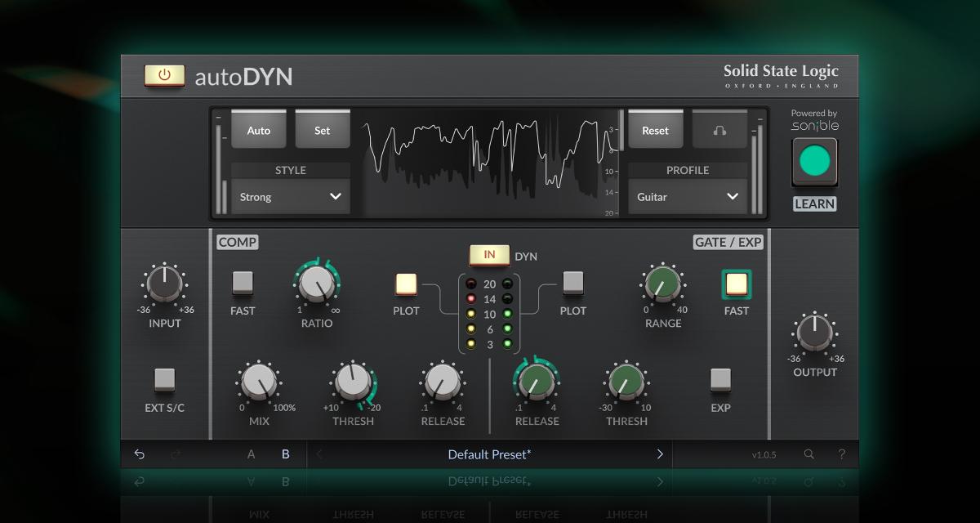Open the preset search magnifier icon

(x=808, y=454)
